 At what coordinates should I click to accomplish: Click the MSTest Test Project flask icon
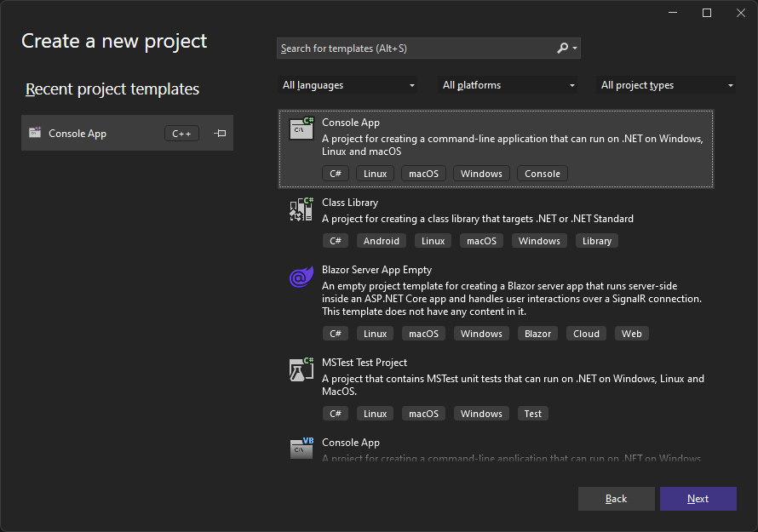[x=301, y=369]
